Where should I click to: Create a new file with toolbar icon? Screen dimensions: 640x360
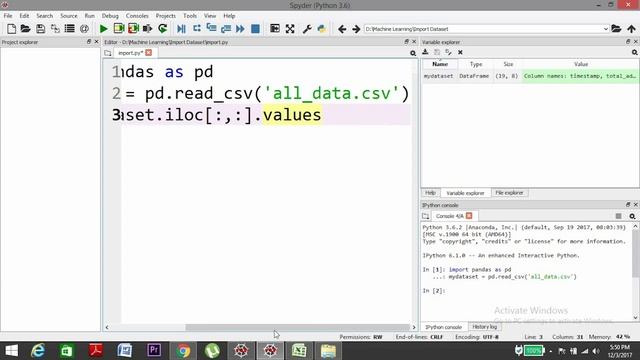[x=11, y=29]
